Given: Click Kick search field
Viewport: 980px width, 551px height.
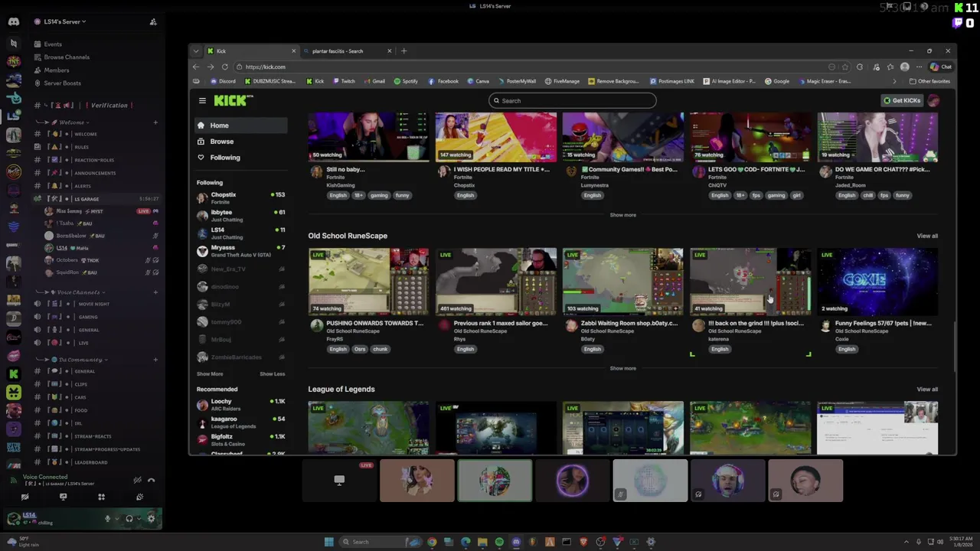Looking at the screenshot, I should (572, 100).
